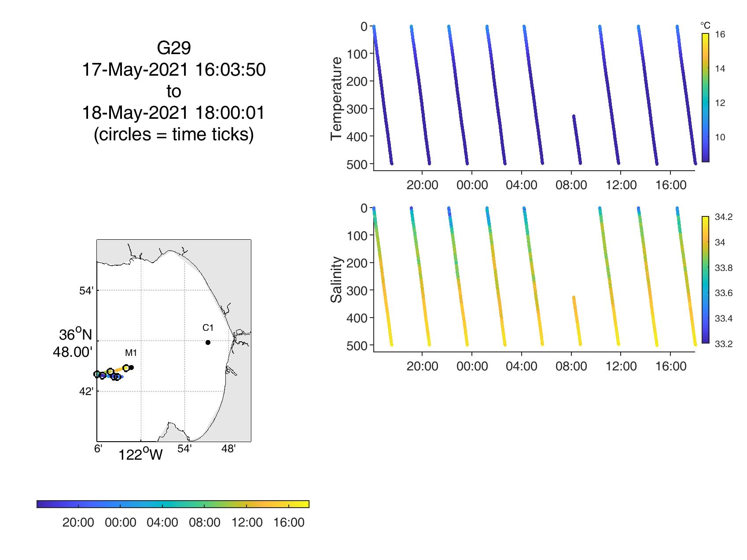Click the 20:00 tick on time colorbar
Viewport: 747px width, 560px height.
[78, 523]
